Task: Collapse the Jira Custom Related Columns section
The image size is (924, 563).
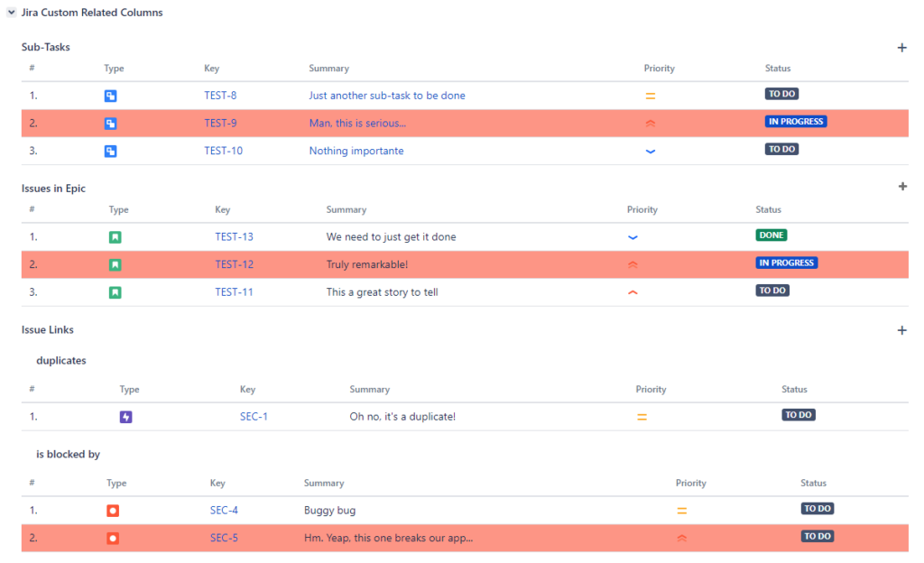Action: 11,13
